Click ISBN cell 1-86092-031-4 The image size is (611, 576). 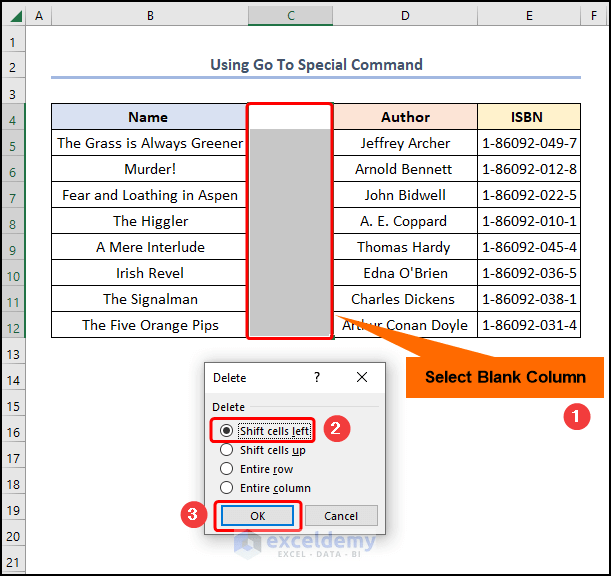[x=529, y=325]
